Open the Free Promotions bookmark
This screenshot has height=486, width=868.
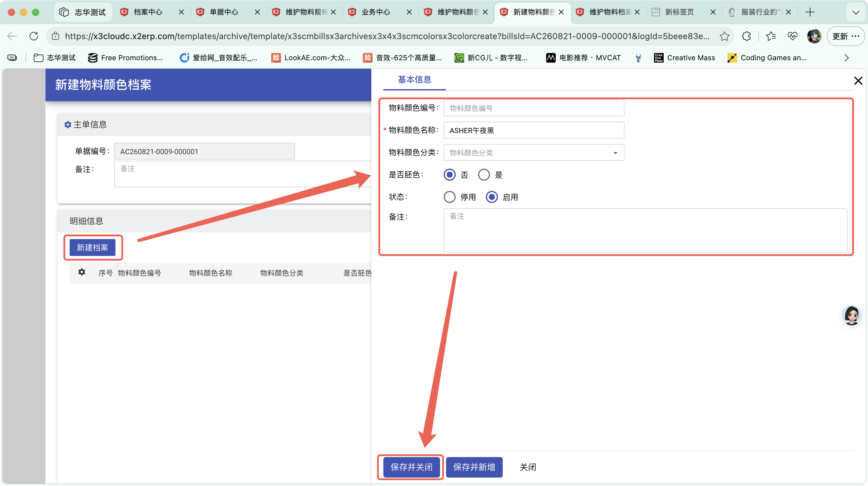[x=125, y=58]
